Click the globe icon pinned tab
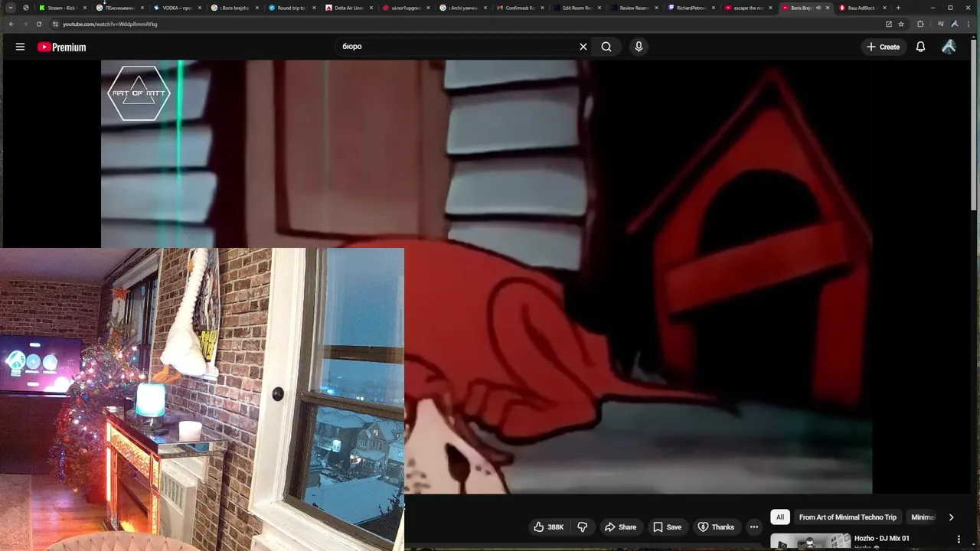980x551 pixels. click(26, 8)
